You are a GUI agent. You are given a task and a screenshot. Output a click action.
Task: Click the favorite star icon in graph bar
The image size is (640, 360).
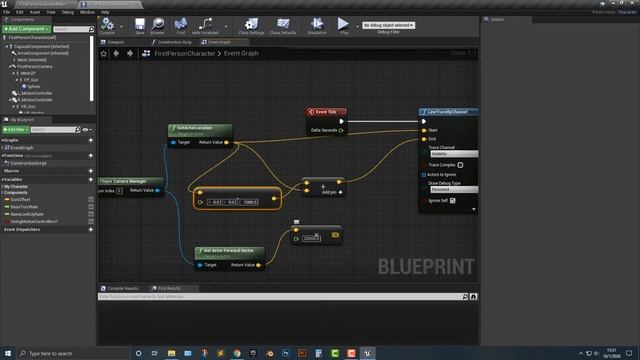coord(104,53)
